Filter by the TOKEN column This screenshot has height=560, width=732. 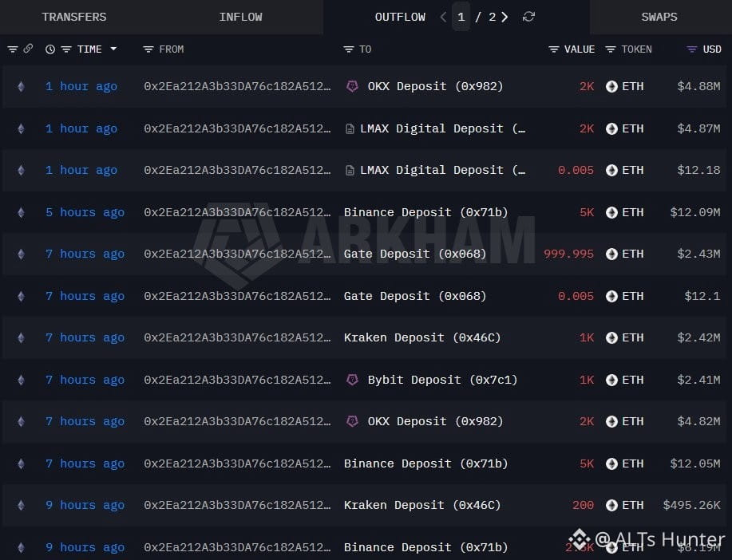click(610, 49)
